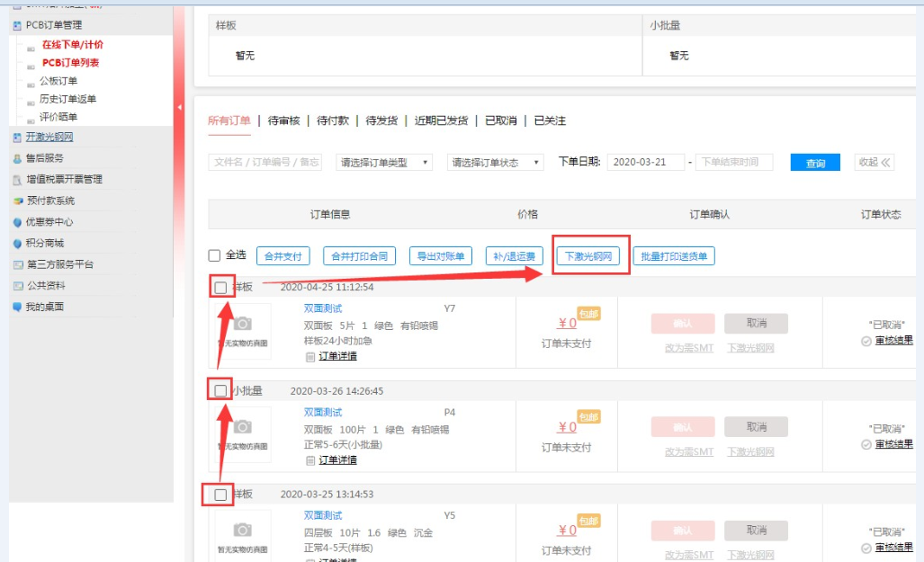Collapse the filters with the 收起 toggle

point(874,163)
